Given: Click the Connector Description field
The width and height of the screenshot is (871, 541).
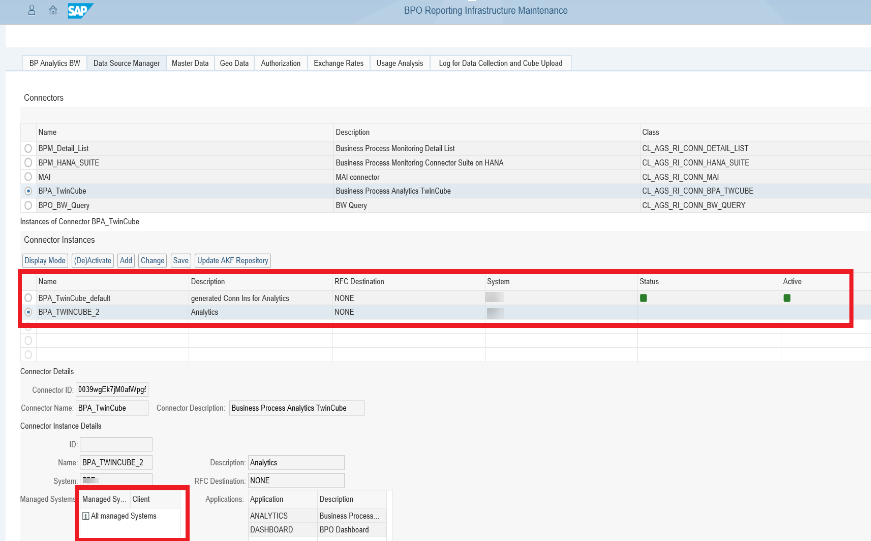Looking at the screenshot, I should click(x=297, y=408).
